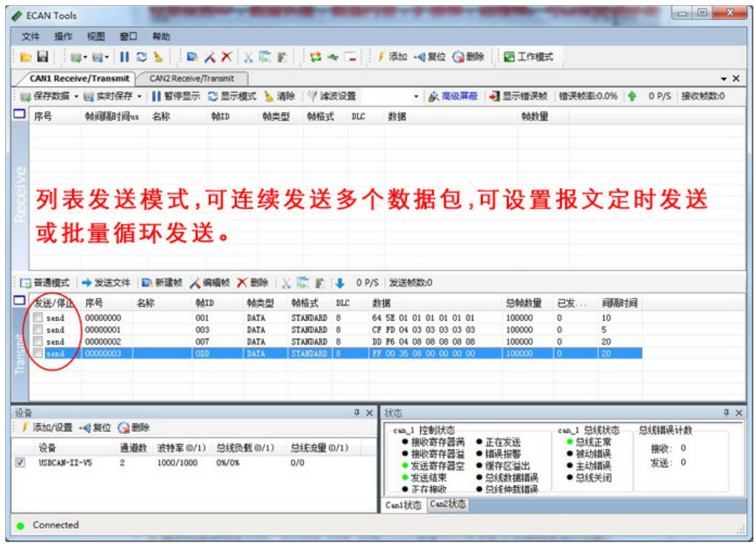Click the green connection icon in main toolbar
Image resolution: width=756 pixels, height=544 pixels.
tap(332, 57)
